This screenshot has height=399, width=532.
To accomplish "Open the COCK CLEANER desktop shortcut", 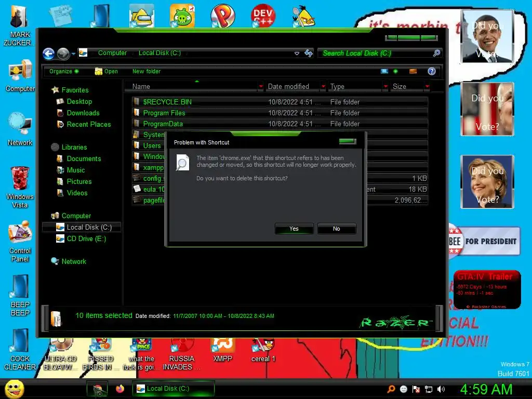I will 20,350.
